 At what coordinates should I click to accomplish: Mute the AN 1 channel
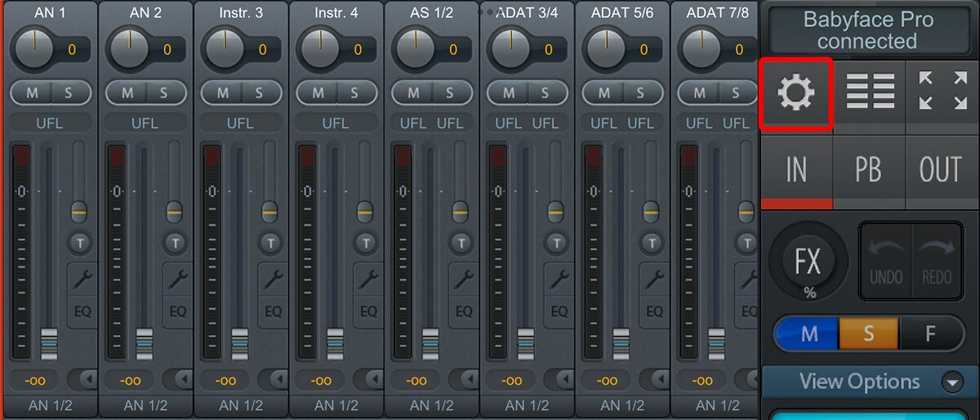tap(33, 92)
